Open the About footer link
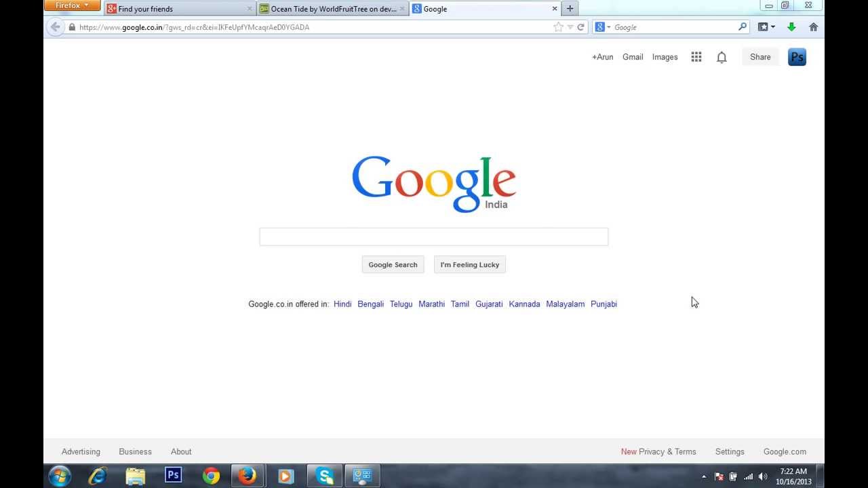The image size is (868, 488). (x=181, y=451)
